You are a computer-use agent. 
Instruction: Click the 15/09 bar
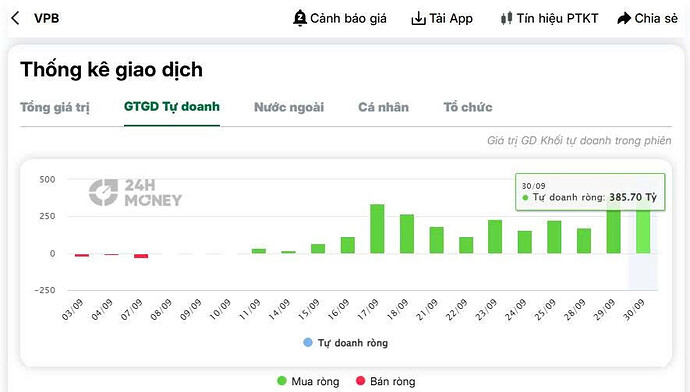point(318,249)
